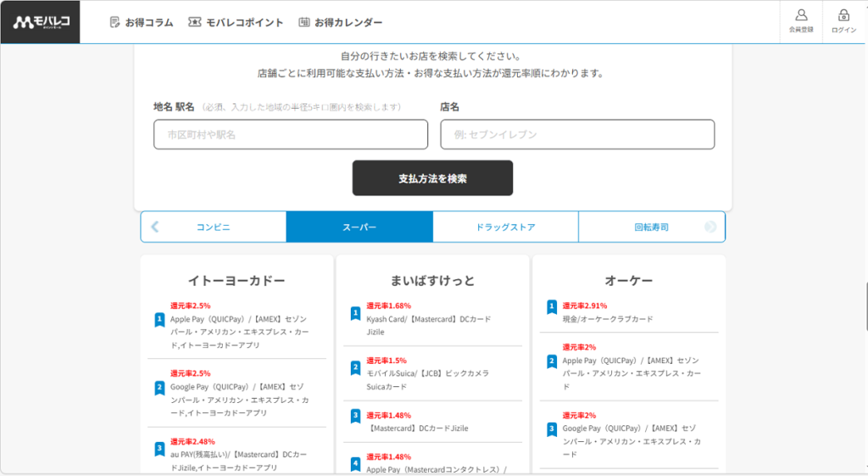This screenshot has width=868, height=476.
Task: Click the 支払方法を検索 button
Action: (432, 178)
